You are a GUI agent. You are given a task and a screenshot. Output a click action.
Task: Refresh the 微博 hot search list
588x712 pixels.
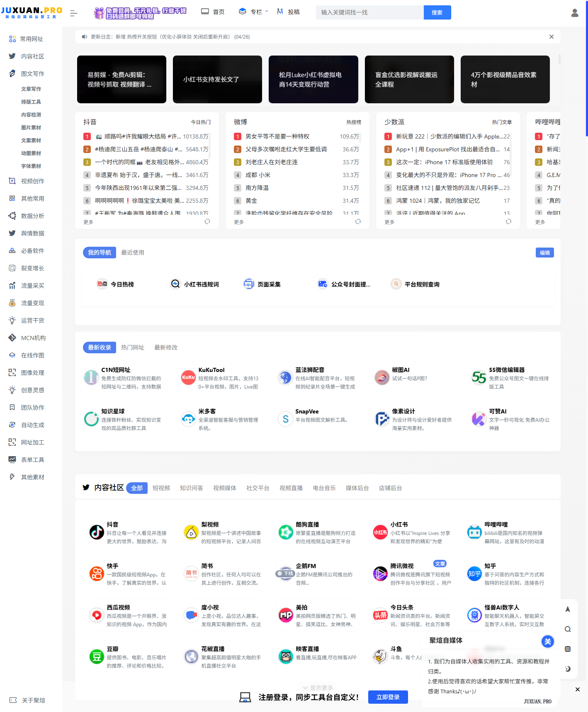coord(358,221)
